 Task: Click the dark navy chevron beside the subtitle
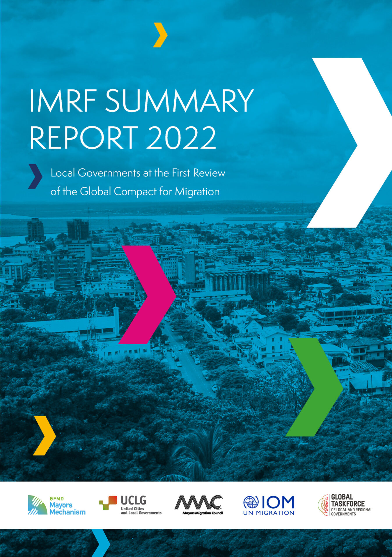pos(35,176)
